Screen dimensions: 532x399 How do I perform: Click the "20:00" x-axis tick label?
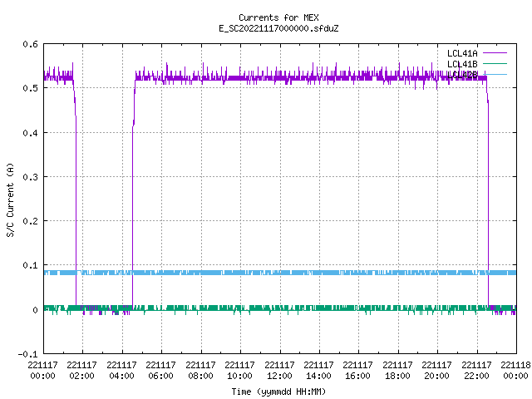437,376
